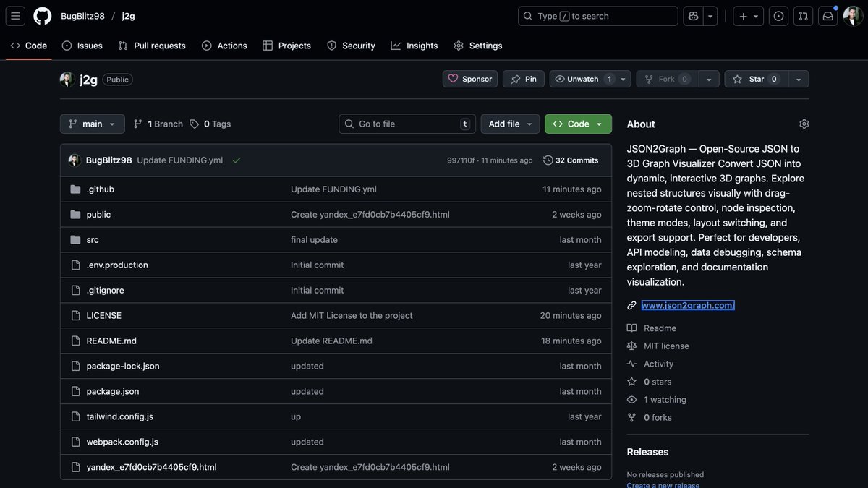Open the package-lock.json file
868x488 pixels.
point(123,367)
